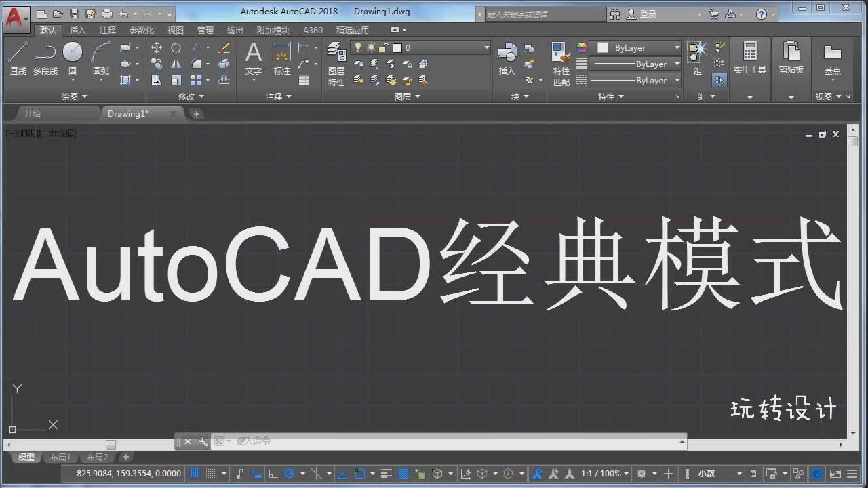Screen dimensions: 868x488
Task: Expand the Annotation (注释) panel
Action: [x=279, y=96]
